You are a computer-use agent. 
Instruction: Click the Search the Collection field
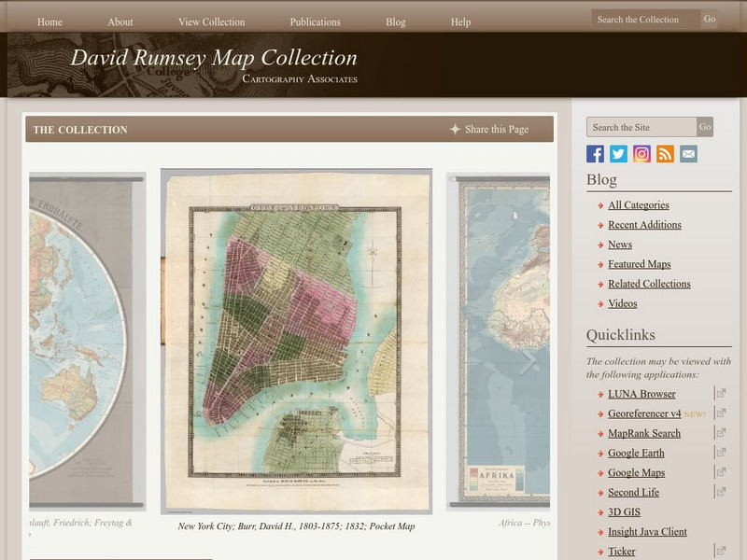(x=644, y=20)
